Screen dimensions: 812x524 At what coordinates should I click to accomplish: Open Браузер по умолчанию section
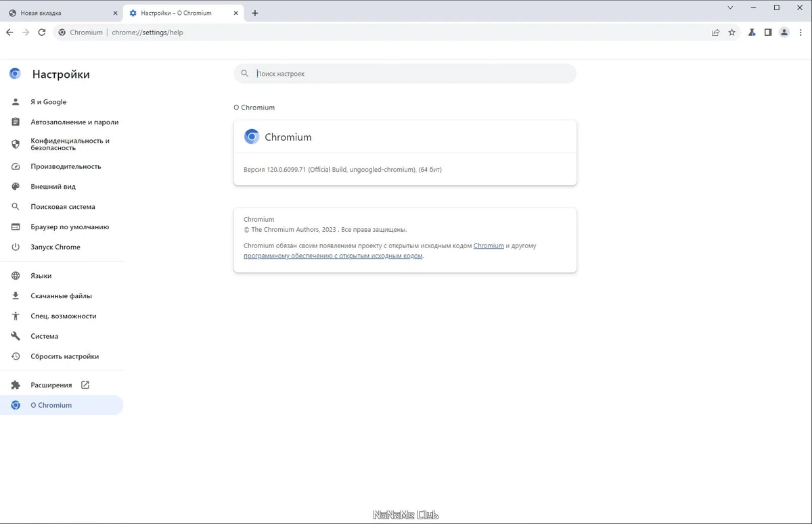point(62,227)
